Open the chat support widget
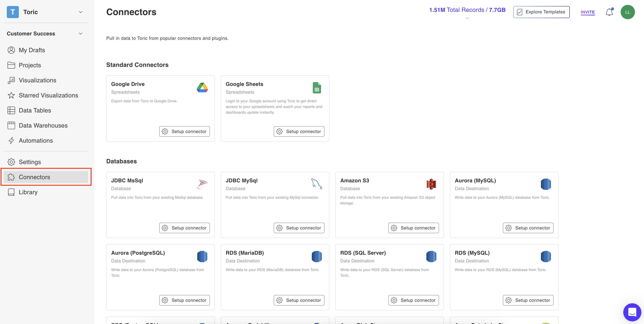The height and width of the screenshot is (324, 644). [x=632, y=312]
